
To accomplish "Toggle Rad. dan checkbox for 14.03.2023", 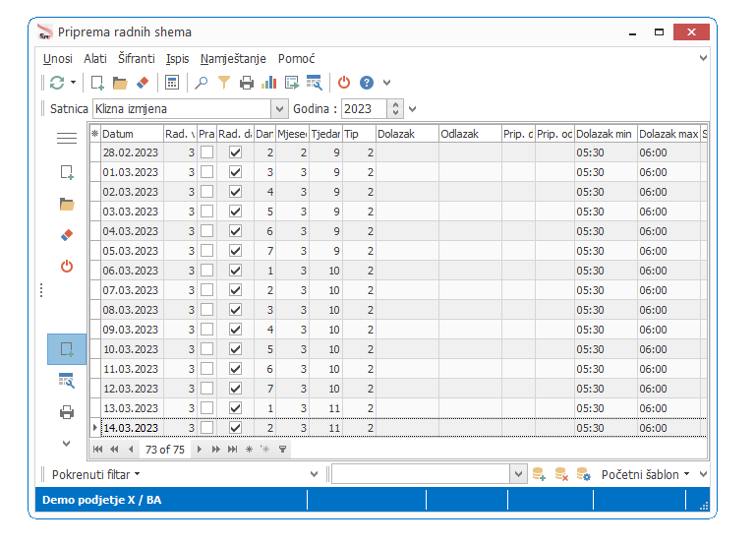I will 235,428.
